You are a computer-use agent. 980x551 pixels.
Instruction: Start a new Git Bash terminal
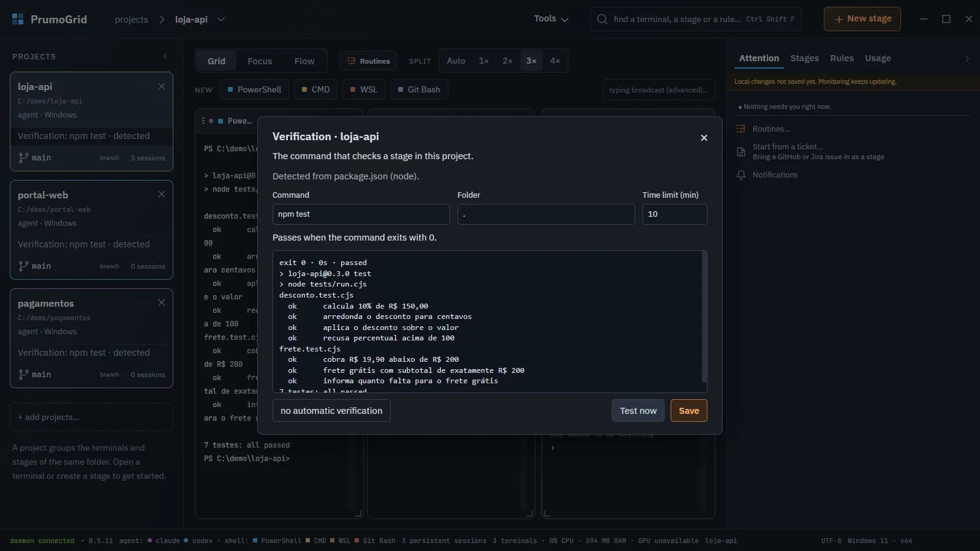point(419,89)
